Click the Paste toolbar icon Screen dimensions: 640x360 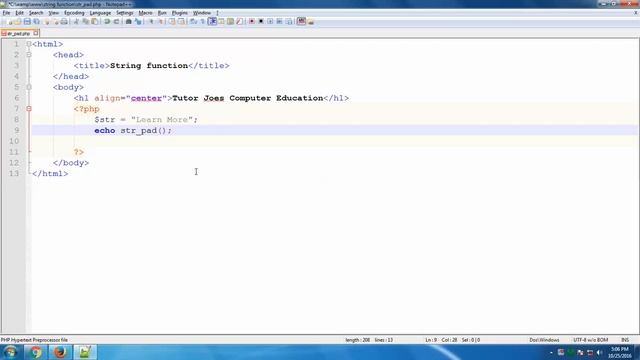point(94,21)
